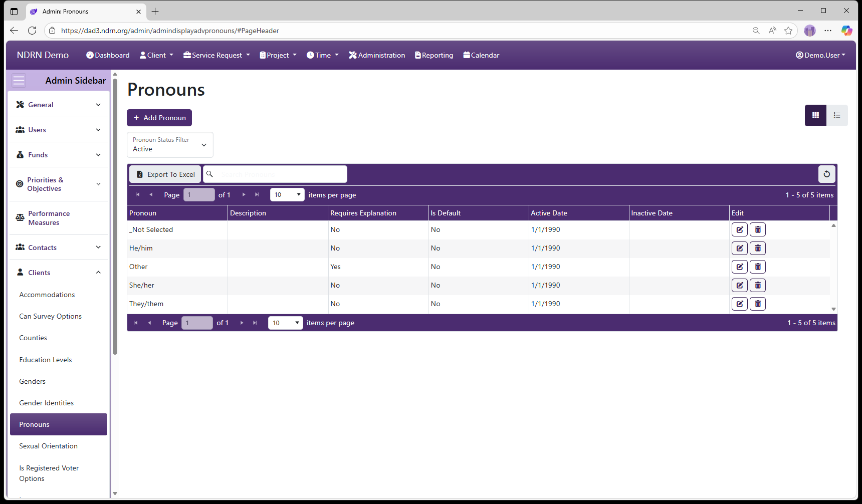Delete the He/him pronoun
862x504 pixels.
coord(757,248)
